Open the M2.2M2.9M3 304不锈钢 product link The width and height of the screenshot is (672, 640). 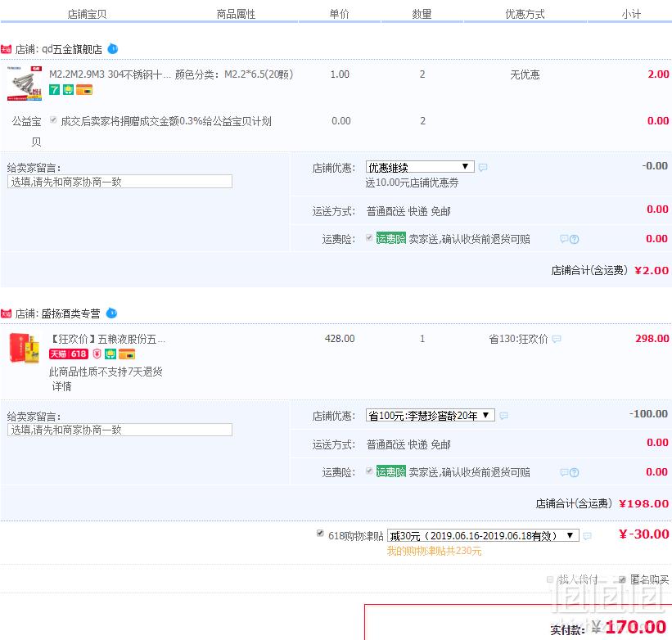click(110, 74)
